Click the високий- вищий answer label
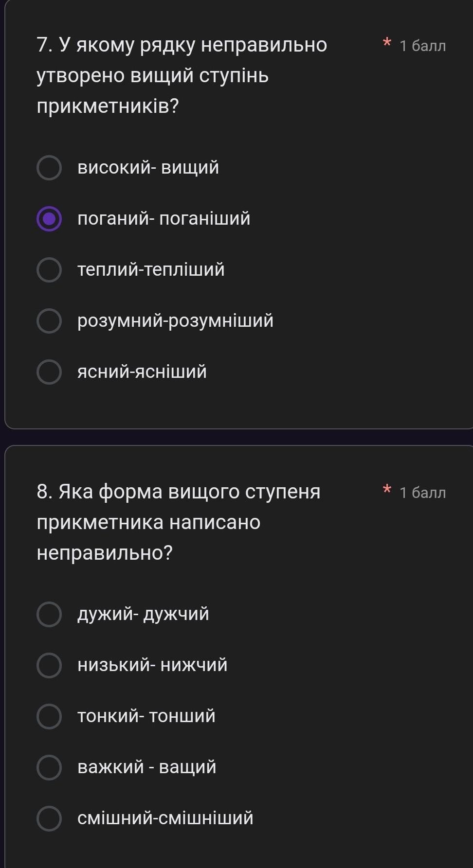The width and height of the screenshot is (473, 868). pos(148,168)
